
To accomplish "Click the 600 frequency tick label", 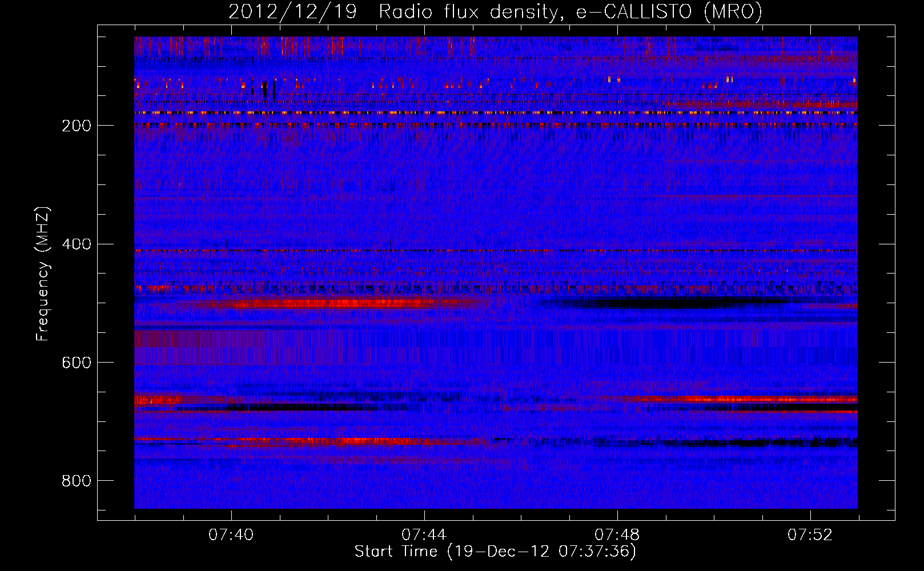I will (x=76, y=363).
